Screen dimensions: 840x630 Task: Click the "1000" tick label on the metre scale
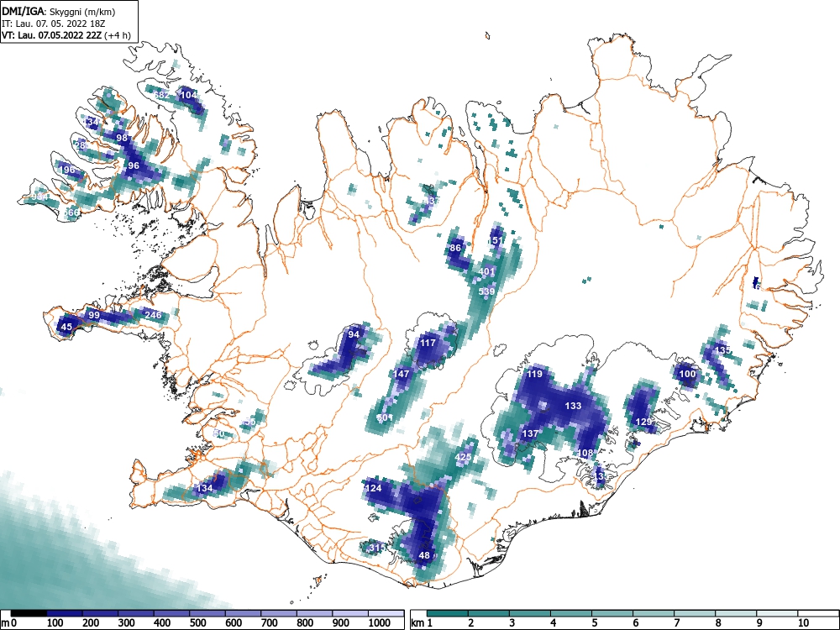(380, 623)
